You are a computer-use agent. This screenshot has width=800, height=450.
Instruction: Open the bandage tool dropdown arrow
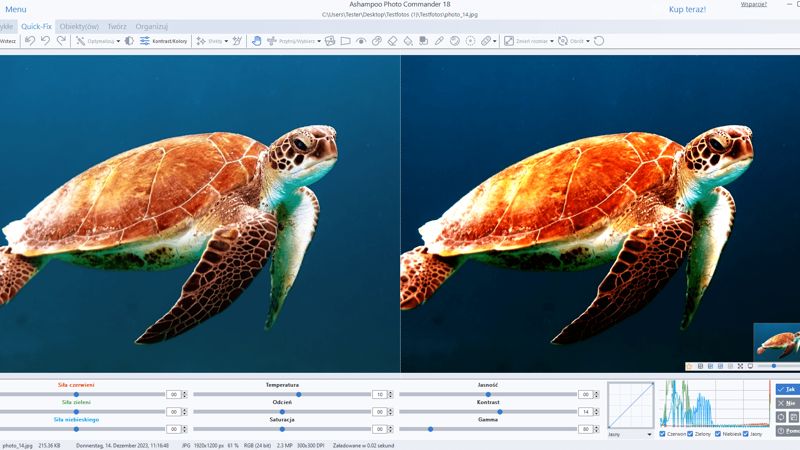pyautogui.click(x=494, y=41)
